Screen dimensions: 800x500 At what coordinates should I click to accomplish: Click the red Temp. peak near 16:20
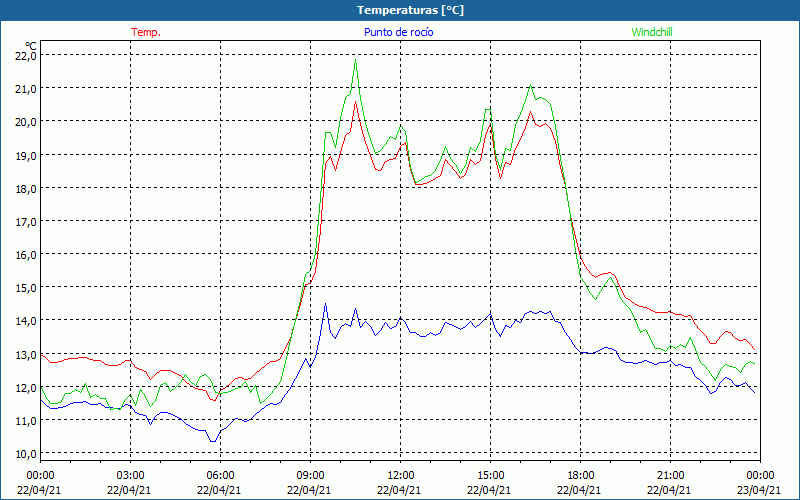[531, 112]
